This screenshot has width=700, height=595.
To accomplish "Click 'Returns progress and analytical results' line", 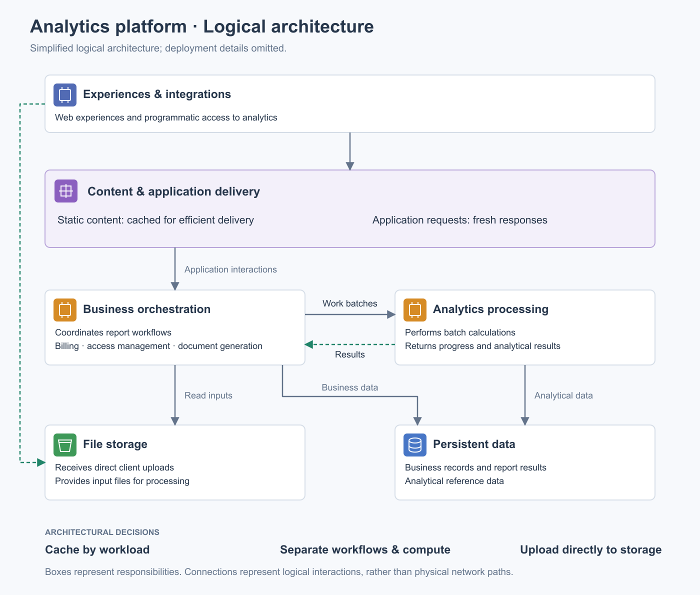I will [x=482, y=346].
